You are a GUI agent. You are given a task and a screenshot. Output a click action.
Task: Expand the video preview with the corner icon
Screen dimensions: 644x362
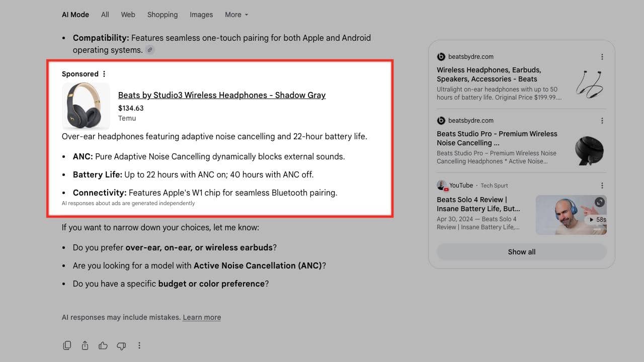coord(599,202)
